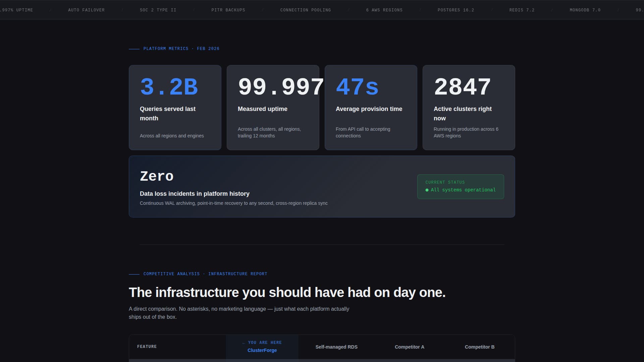Open the Current Status operational badge
Screen dimensions: 644x362
[461, 187]
